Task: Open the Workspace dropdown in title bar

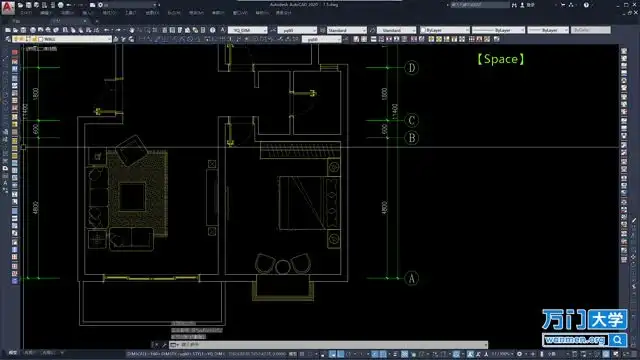Action: coord(155,5)
